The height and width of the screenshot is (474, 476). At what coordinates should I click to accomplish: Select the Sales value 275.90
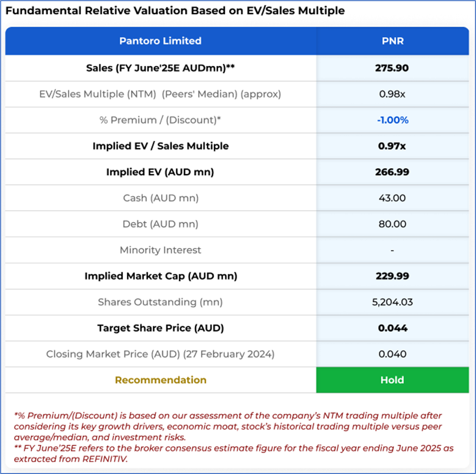click(x=392, y=68)
